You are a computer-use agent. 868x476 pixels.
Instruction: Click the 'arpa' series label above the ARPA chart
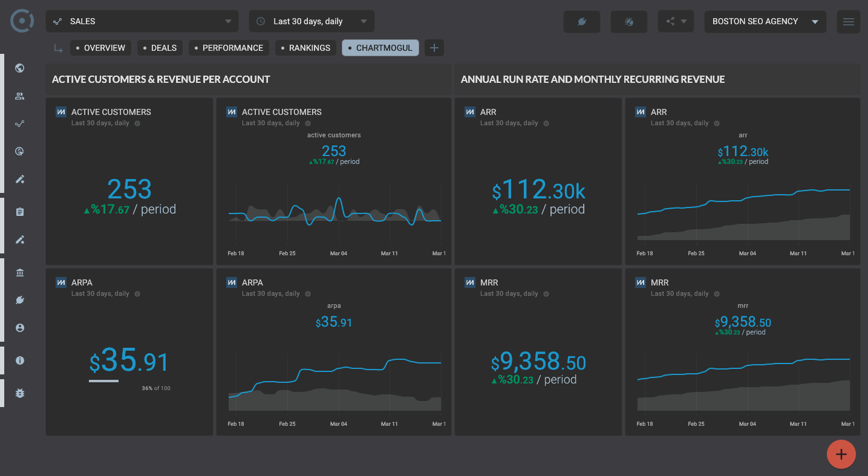pos(334,305)
